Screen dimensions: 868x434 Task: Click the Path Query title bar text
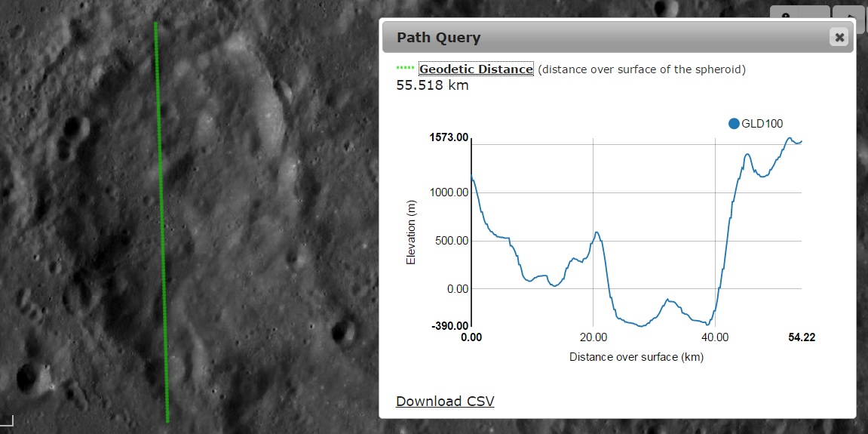click(x=438, y=38)
